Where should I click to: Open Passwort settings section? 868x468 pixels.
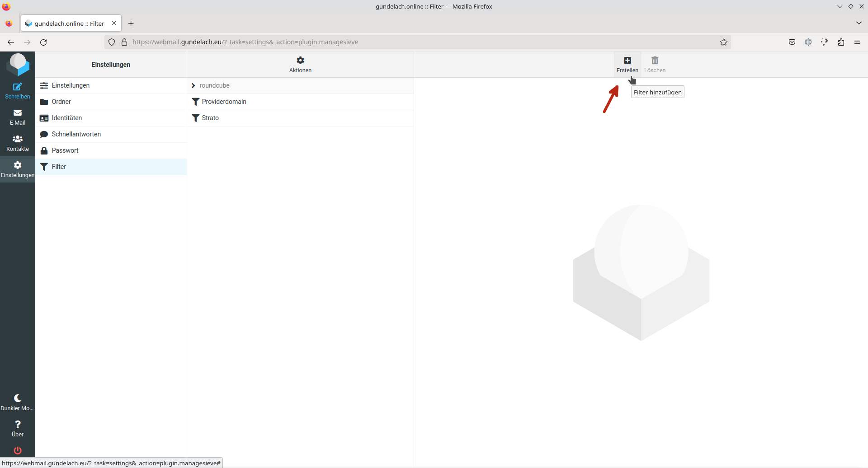tap(65, 150)
